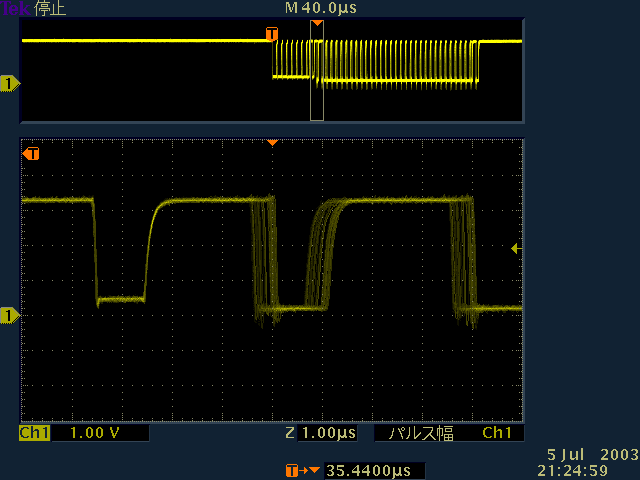
Task: Select channel 1 ground marker beside main waveform
Action: pyautogui.click(x=9, y=316)
